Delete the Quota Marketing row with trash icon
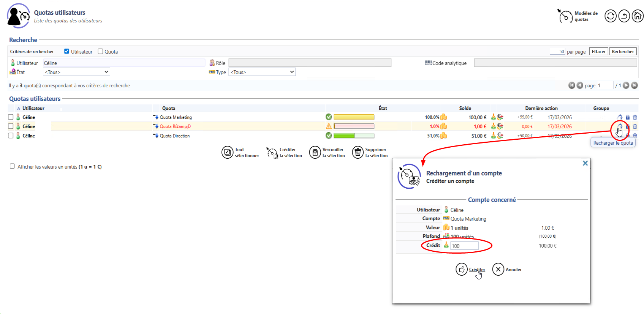Screen dimensions: 644x314 635,117
